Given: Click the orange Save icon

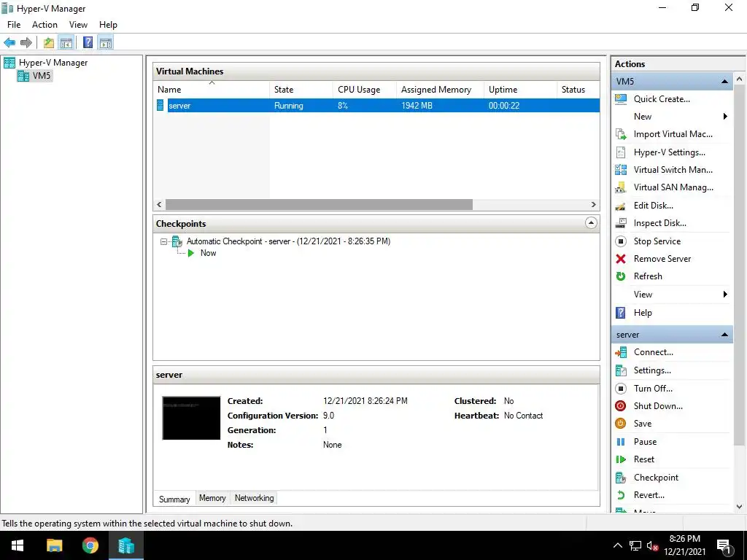Looking at the screenshot, I should (x=621, y=424).
